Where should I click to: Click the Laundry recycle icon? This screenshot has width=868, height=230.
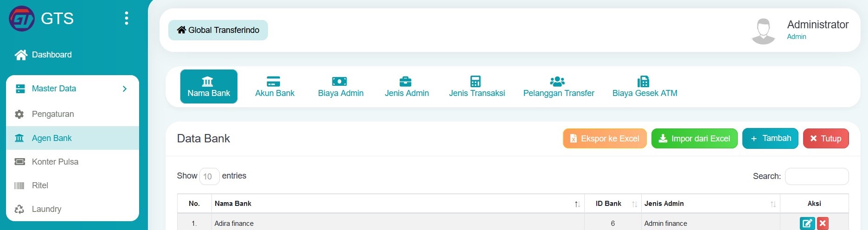click(x=19, y=209)
